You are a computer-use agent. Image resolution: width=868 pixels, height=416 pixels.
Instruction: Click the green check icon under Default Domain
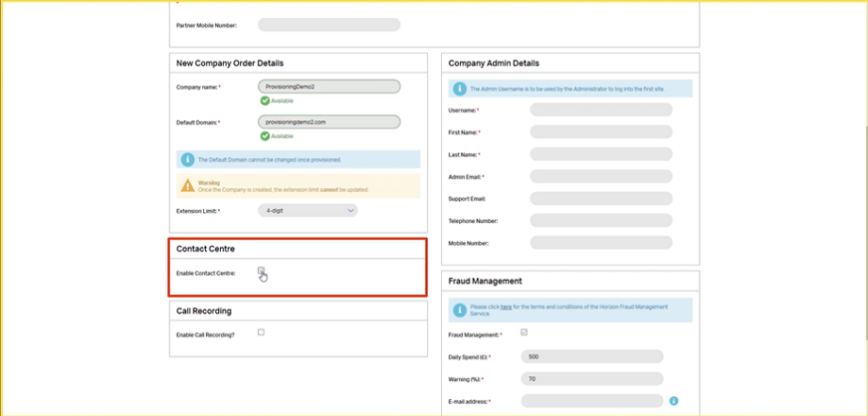tap(265, 136)
